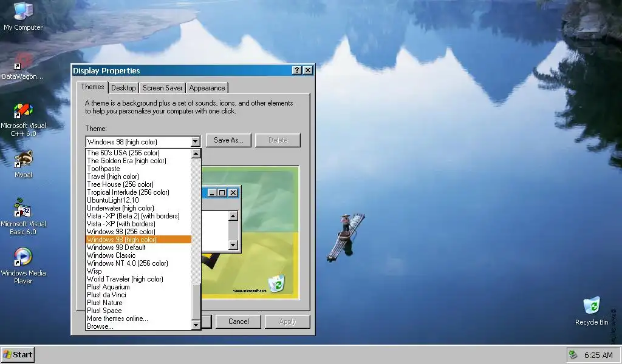Click the theme list scrollbar thumb
This screenshot has width=622, height=364.
pyautogui.click(x=196, y=302)
